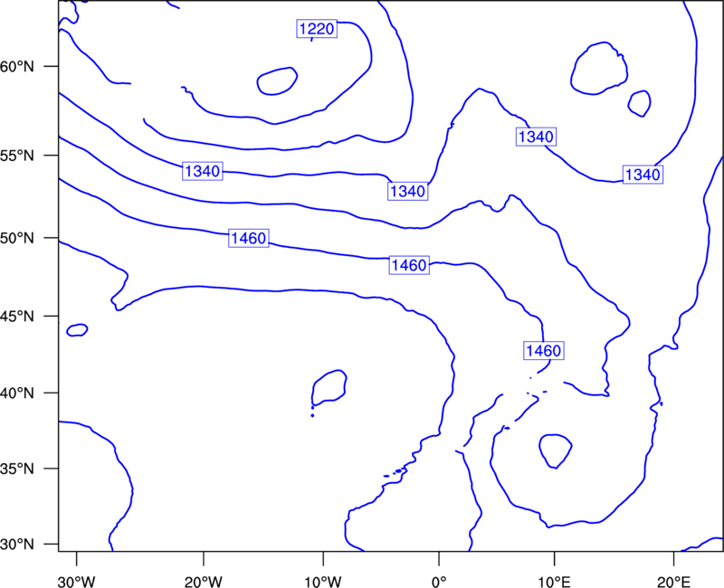Select the 50°N latitude label
Screen dimensions: 724x588
pyautogui.click(x=17, y=238)
